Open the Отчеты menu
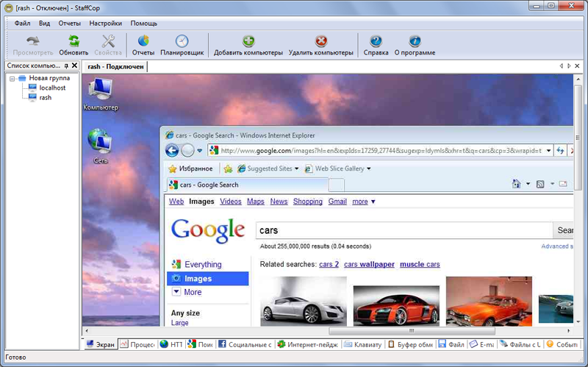The width and height of the screenshot is (588, 367). 69,24
